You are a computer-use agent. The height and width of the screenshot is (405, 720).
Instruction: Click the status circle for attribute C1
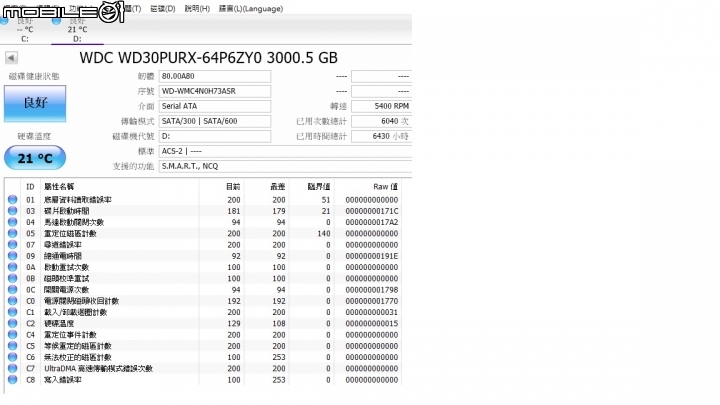click(x=12, y=312)
